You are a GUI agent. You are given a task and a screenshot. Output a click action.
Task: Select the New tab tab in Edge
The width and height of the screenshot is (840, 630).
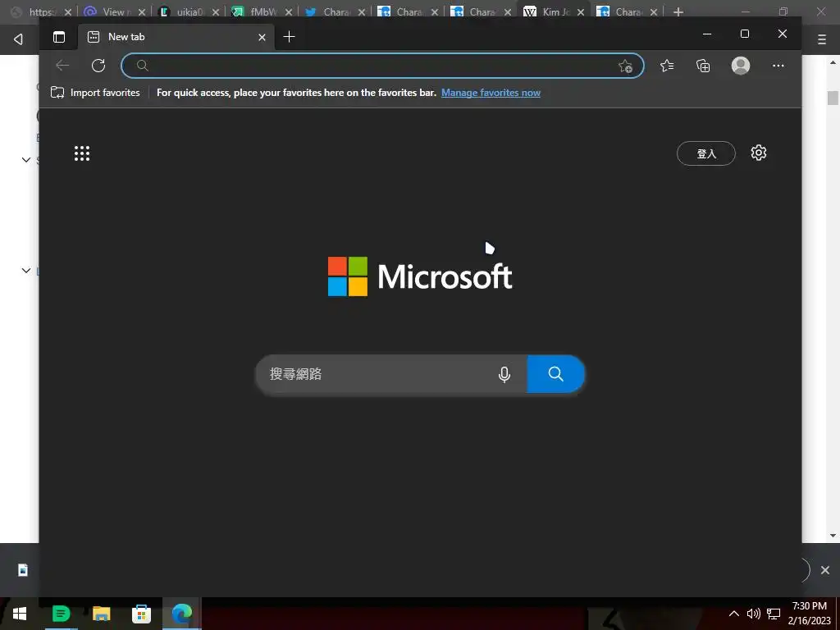(x=177, y=36)
